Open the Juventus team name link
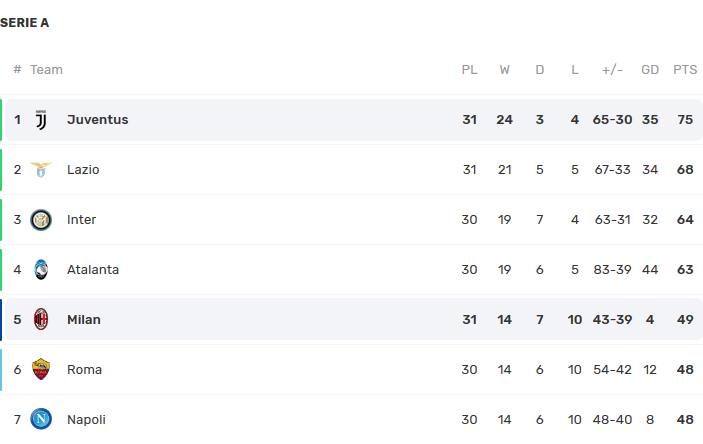Screen dimensions: 703x444 97,120
